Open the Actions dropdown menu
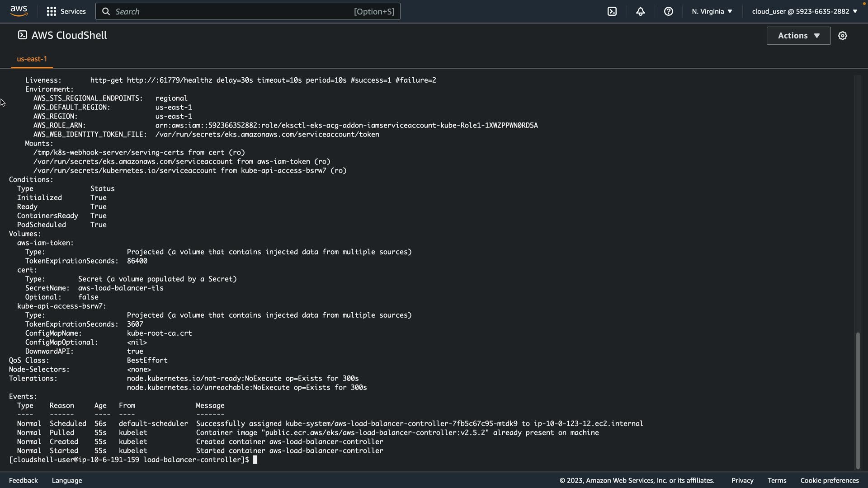 [798, 36]
